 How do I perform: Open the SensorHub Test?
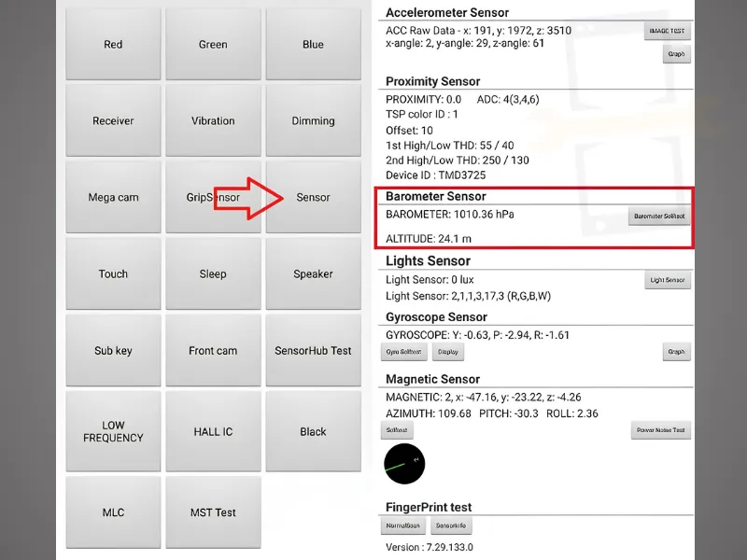tap(313, 351)
